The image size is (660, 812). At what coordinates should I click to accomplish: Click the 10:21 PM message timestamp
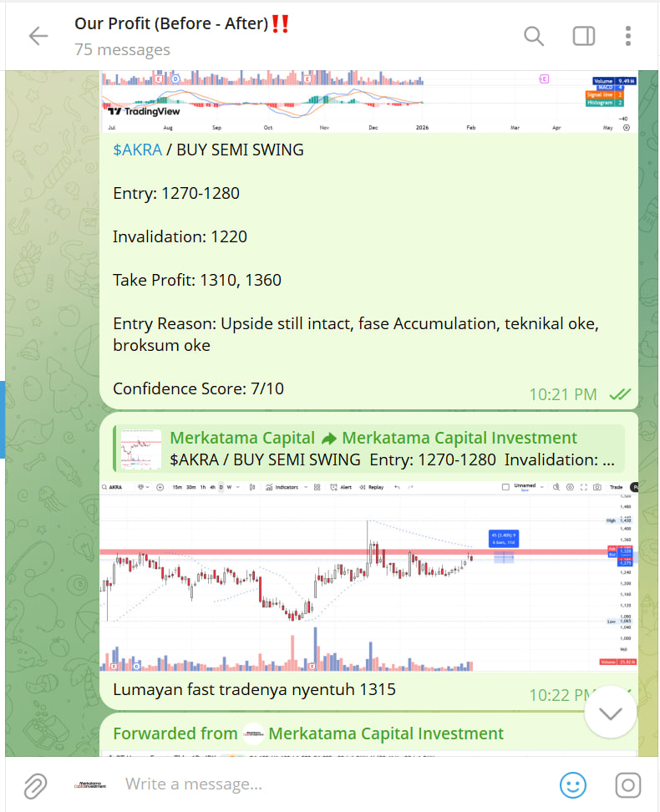pyautogui.click(x=563, y=394)
